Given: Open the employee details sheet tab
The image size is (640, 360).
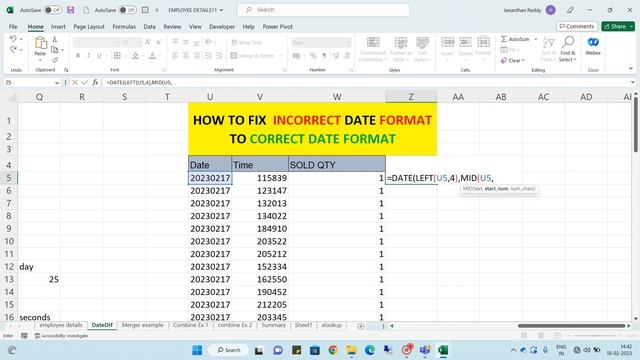Looking at the screenshot, I should 61,325.
